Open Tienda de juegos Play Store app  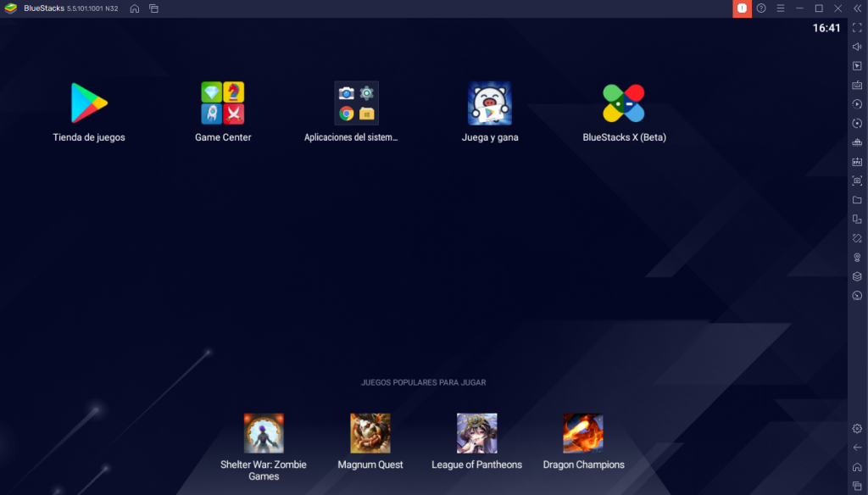point(89,103)
